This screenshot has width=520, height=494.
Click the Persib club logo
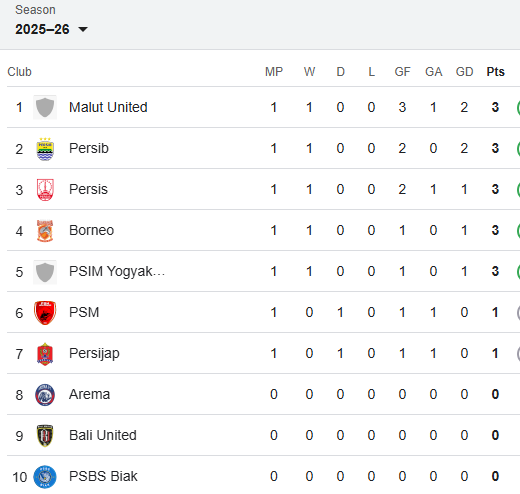(45, 149)
